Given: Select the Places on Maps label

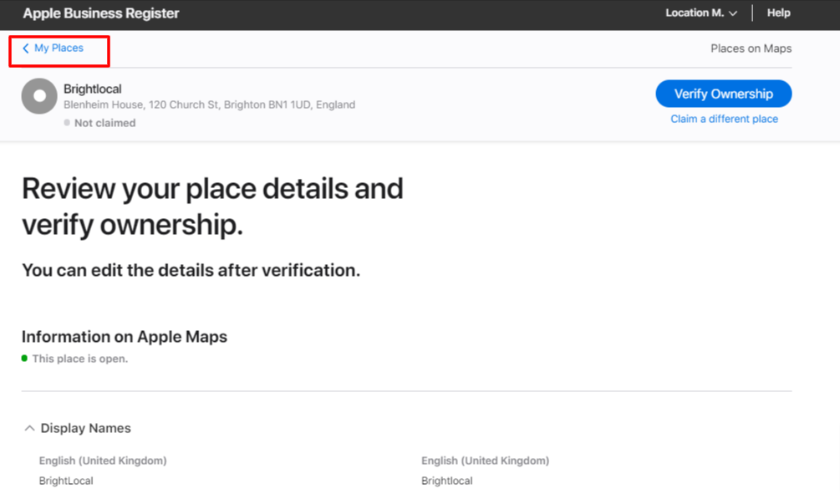Looking at the screenshot, I should point(751,48).
